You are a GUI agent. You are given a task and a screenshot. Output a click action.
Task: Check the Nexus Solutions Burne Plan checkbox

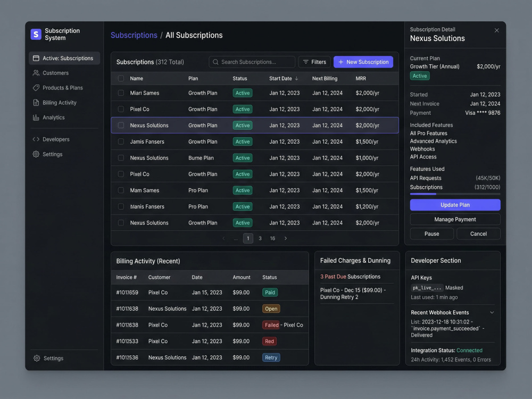pos(121,158)
